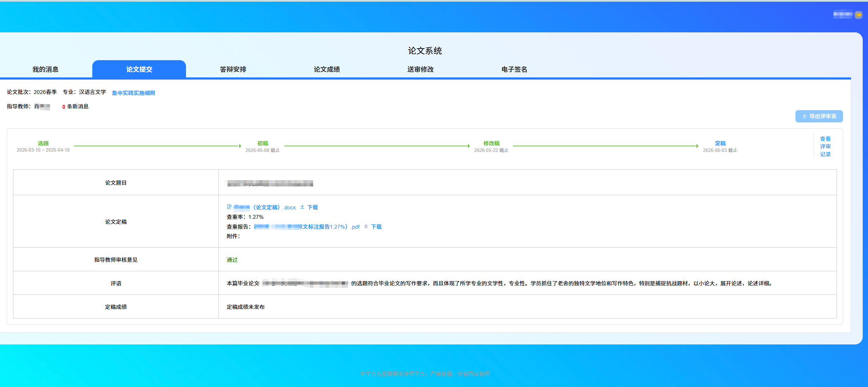This screenshot has width=868, height=387.
Task: Switch to 答辩安排 tab
Action: point(233,69)
